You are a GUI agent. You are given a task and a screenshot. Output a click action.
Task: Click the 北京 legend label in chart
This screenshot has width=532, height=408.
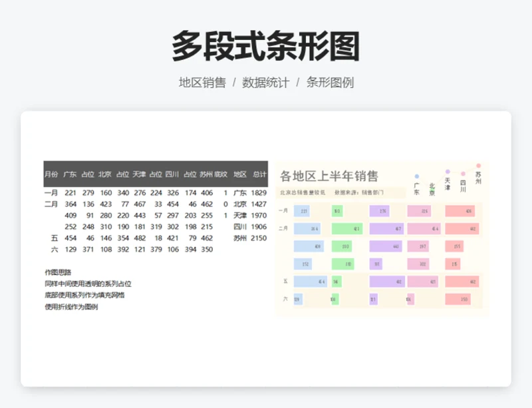pos(432,190)
